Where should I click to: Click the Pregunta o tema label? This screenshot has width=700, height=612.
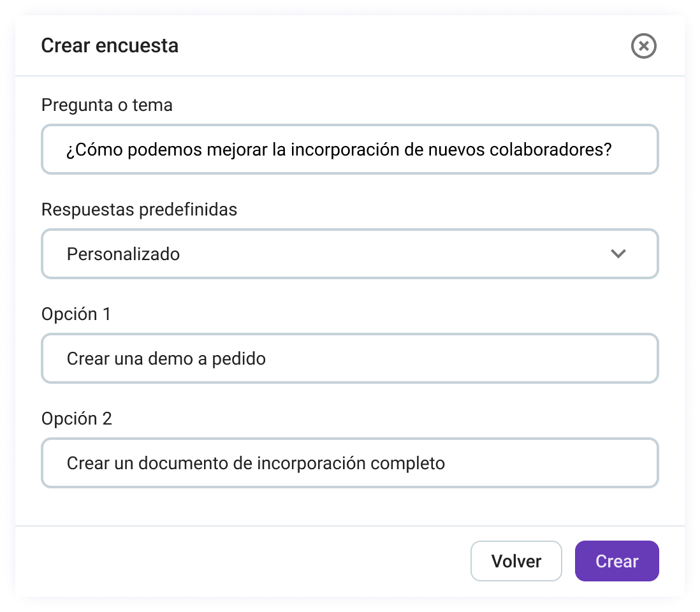106,105
